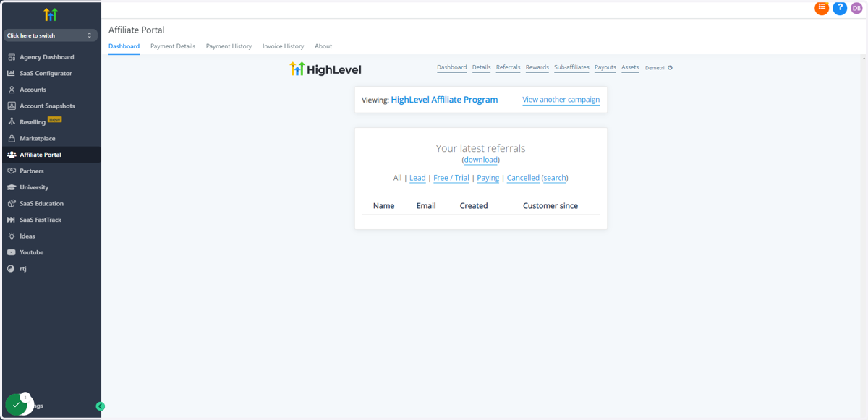Open SaaS Configurator via its chart icon
The width and height of the screenshot is (868, 420).
click(x=12, y=73)
